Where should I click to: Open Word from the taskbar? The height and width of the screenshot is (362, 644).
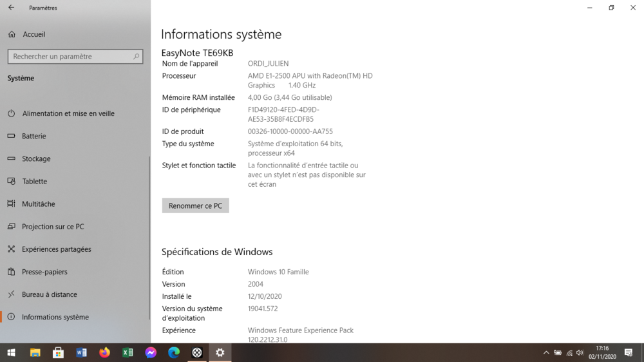[x=81, y=352]
